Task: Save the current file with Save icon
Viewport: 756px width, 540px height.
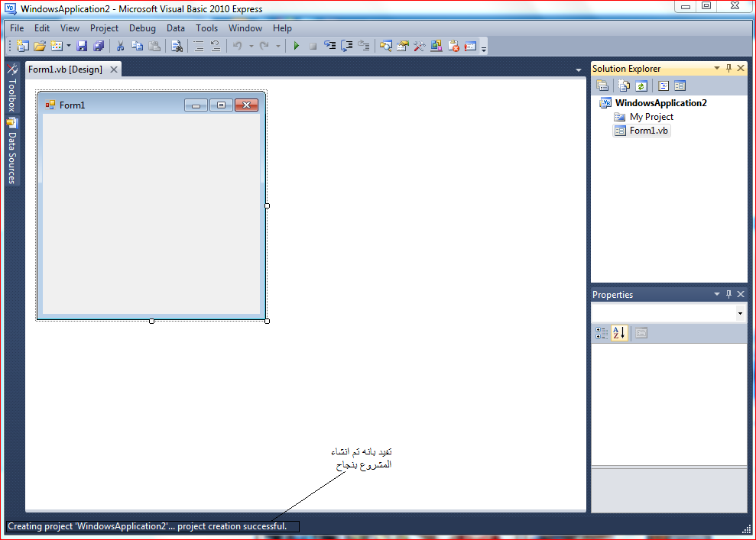Action: coord(82,46)
